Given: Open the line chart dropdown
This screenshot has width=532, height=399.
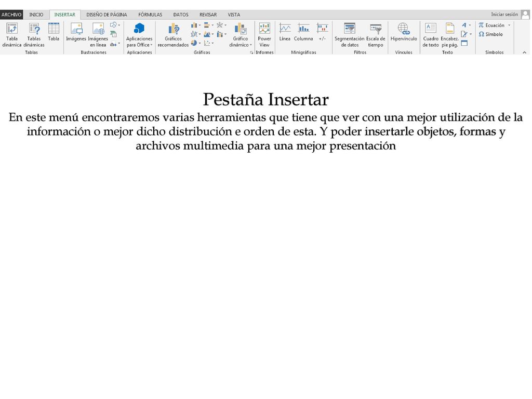Looking at the screenshot, I should tap(195, 34).
